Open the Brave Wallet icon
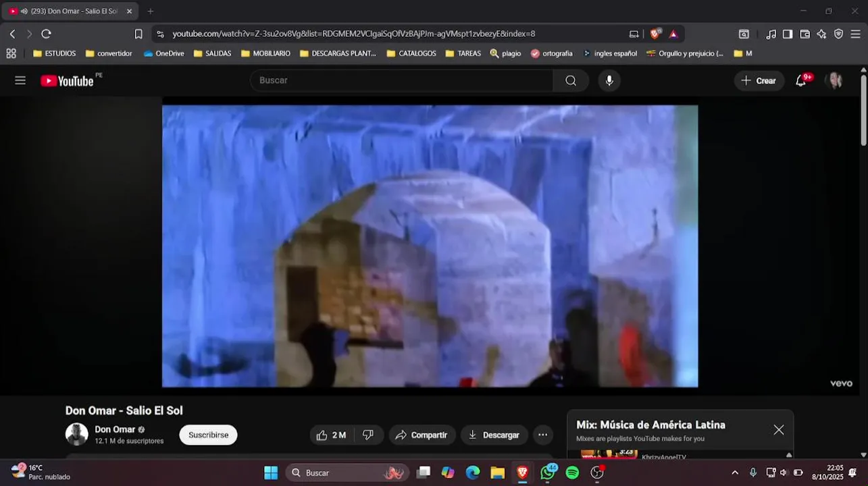This screenshot has width=868, height=486. tap(805, 34)
